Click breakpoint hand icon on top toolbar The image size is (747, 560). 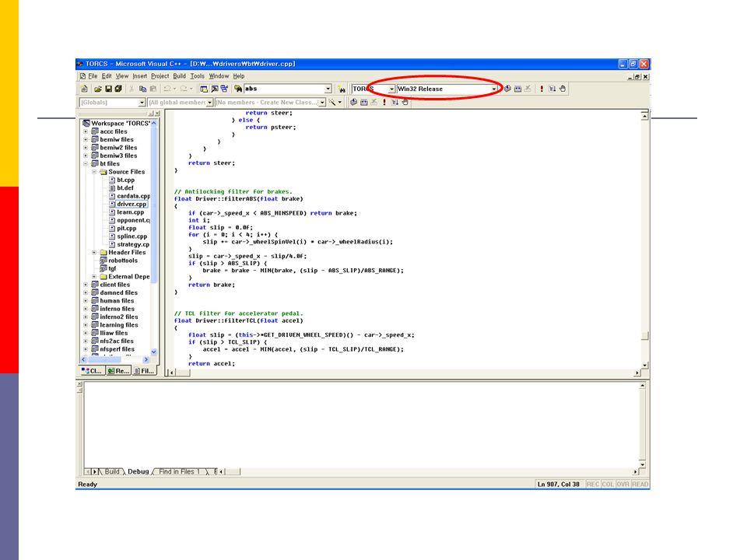tap(563, 89)
